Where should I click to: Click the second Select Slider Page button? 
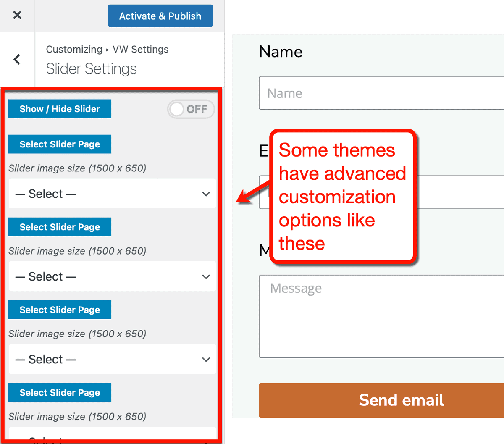tap(60, 227)
